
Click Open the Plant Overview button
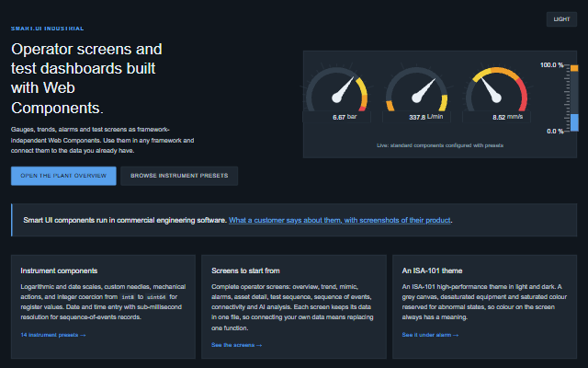point(63,176)
